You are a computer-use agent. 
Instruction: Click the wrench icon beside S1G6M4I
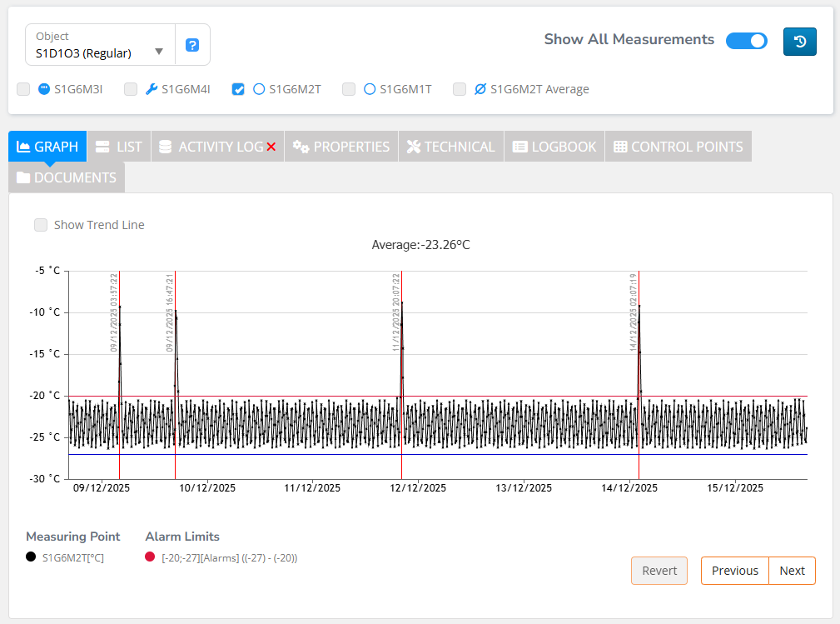pyautogui.click(x=151, y=89)
